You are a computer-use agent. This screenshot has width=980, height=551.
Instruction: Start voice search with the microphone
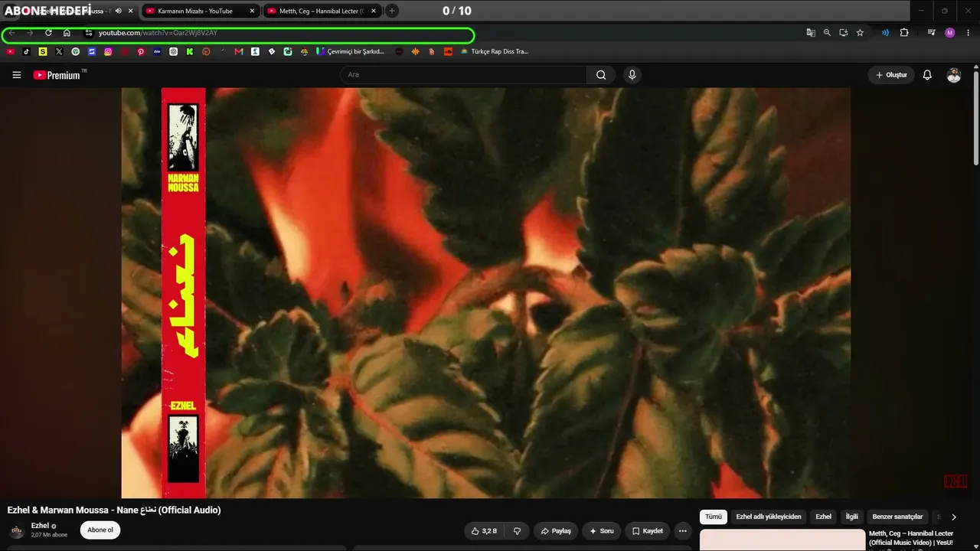[x=632, y=75]
